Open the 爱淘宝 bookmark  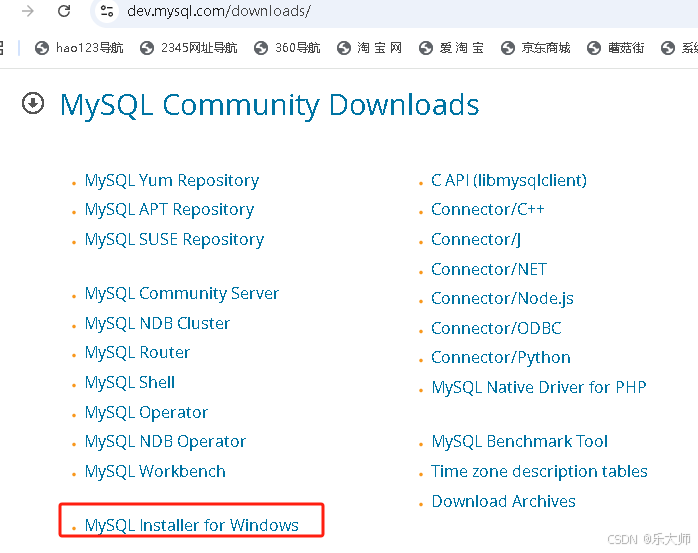click(451, 48)
